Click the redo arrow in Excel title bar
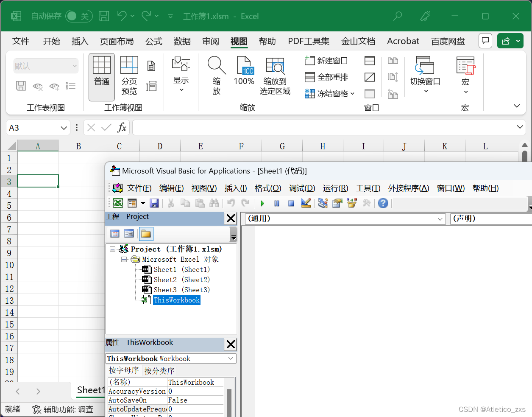 coord(146,16)
